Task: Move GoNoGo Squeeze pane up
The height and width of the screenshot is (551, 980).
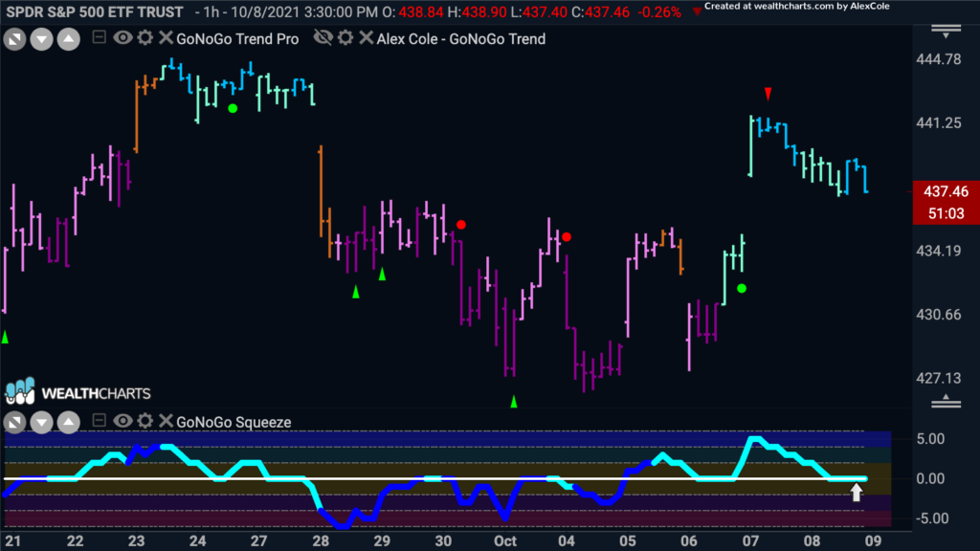Action: 69,423
